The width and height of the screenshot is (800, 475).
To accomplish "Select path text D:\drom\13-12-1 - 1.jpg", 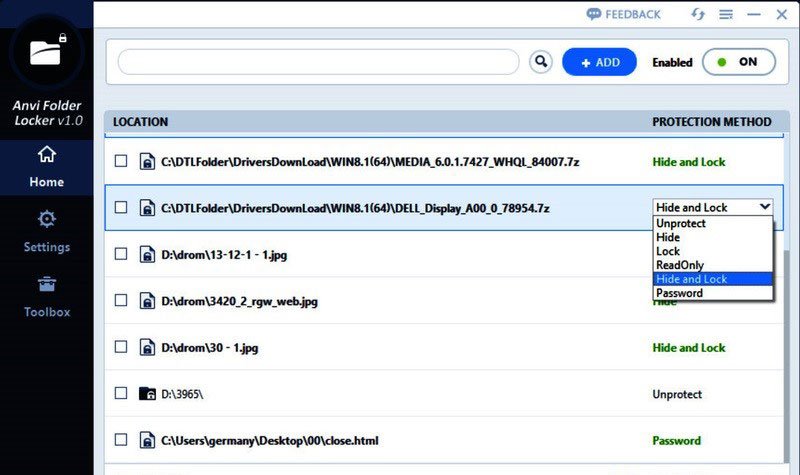I will click(224, 255).
